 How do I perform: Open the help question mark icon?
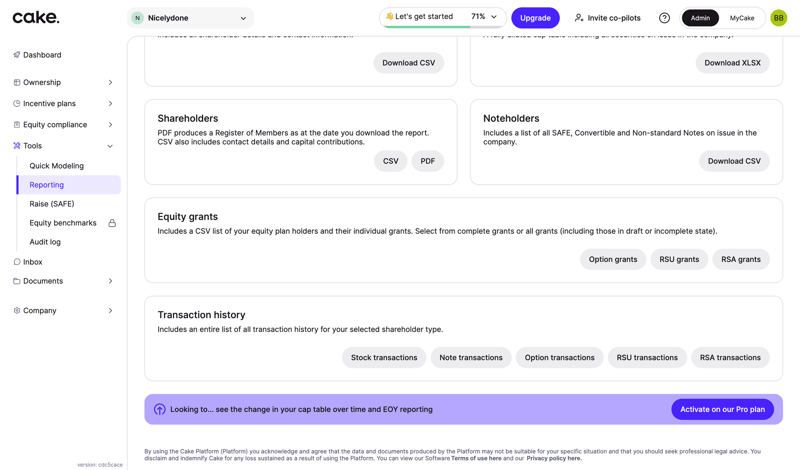pos(664,18)
